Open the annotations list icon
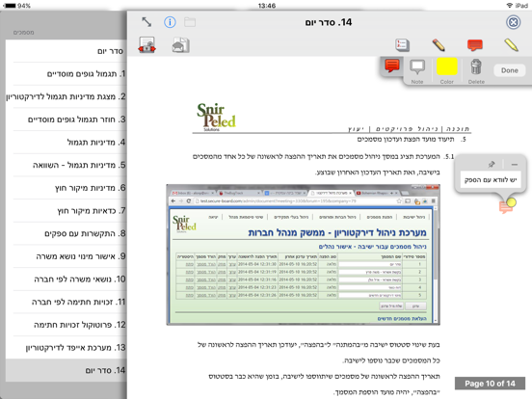 (403, 44)
